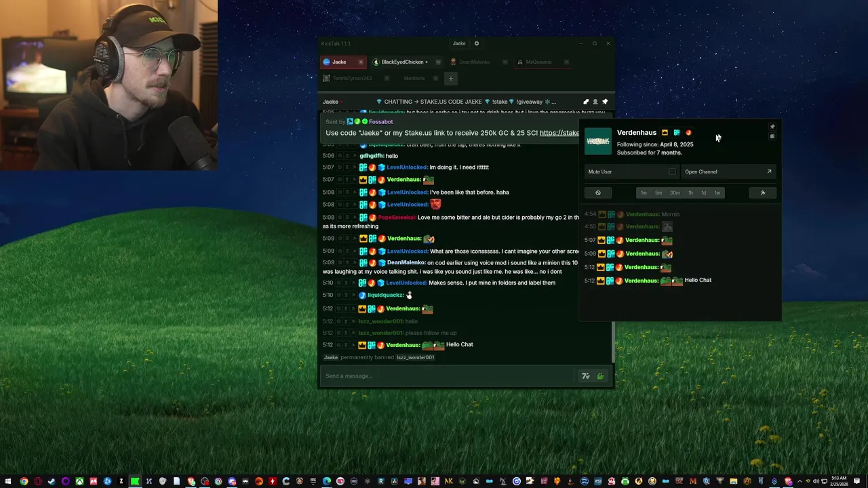Pin the Verdenhaus user card
This screenshot has height=488, width=868.
(x=772, y=127)
